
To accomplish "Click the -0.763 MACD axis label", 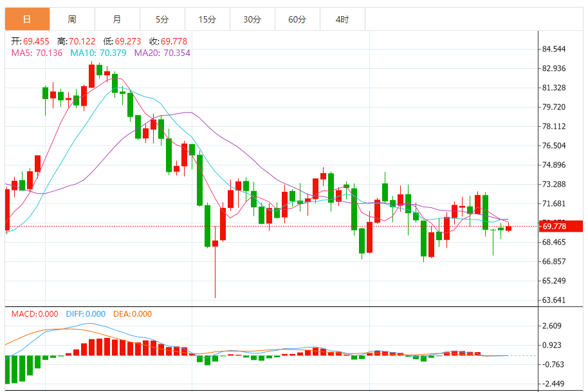I will tap(552, 364).
